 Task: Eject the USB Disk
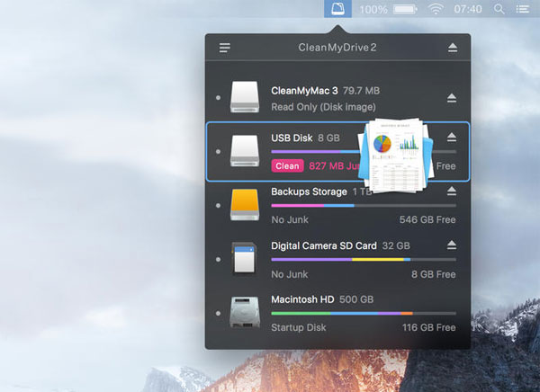452,138
